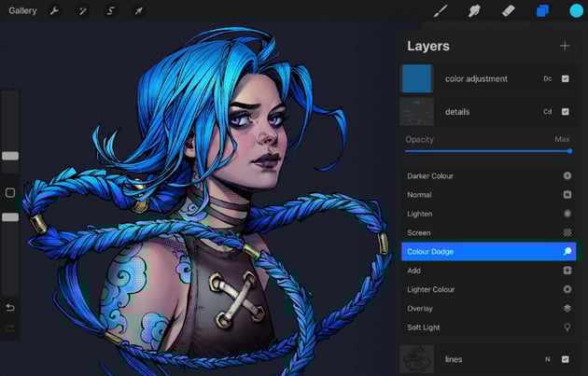The width and height of the screenshot is (588, 376).
Task: Click the Lighten mode icon
Action: [567, 214]
